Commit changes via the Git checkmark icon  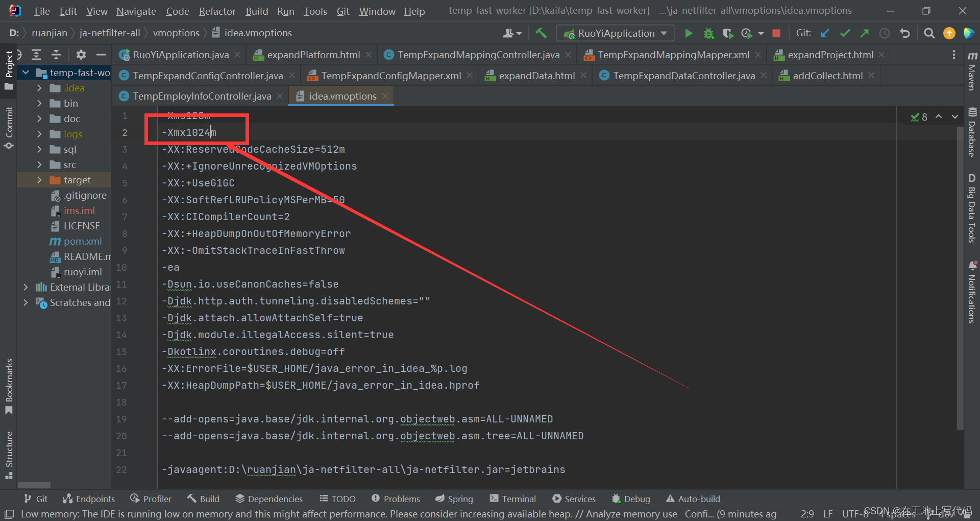point(845,33)
